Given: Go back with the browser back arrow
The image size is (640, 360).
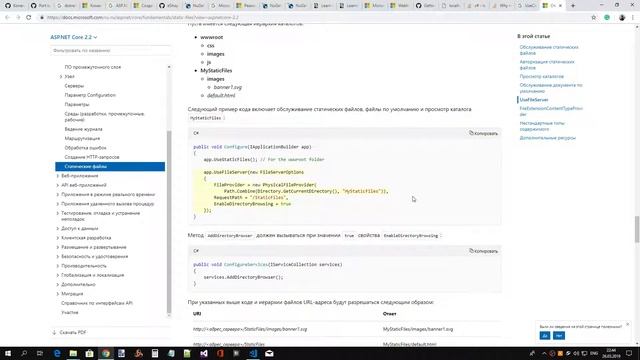Looking at the screenshot, I should (x=7, y=18).
